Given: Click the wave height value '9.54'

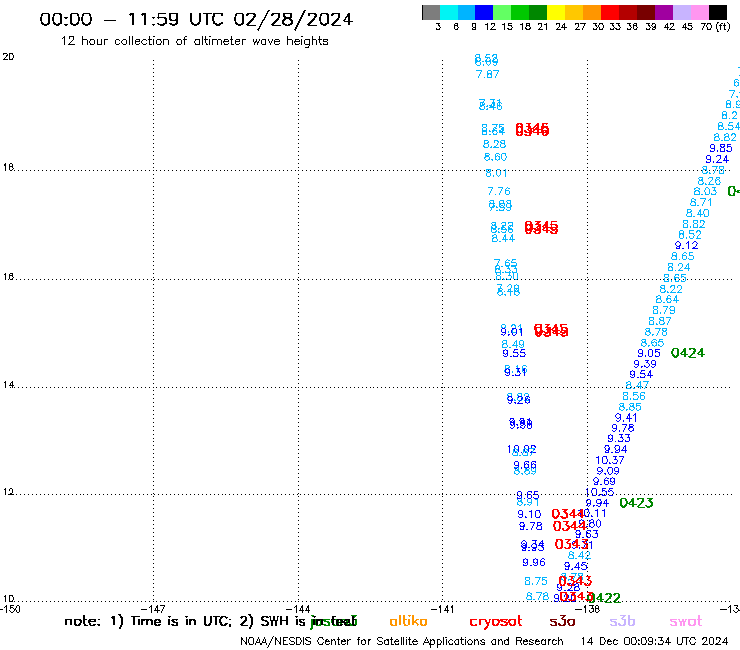Looking at the screenshot, I should [x=641, y=375].
